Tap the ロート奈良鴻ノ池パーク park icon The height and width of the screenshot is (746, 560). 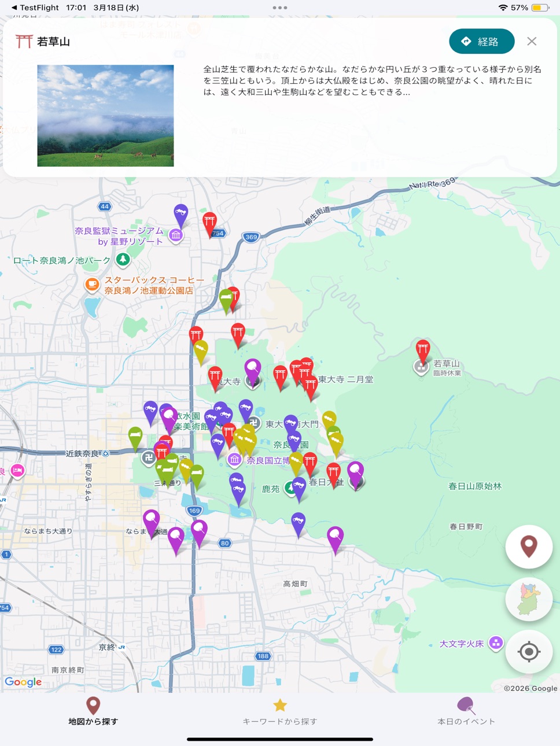tap(123, 260)
